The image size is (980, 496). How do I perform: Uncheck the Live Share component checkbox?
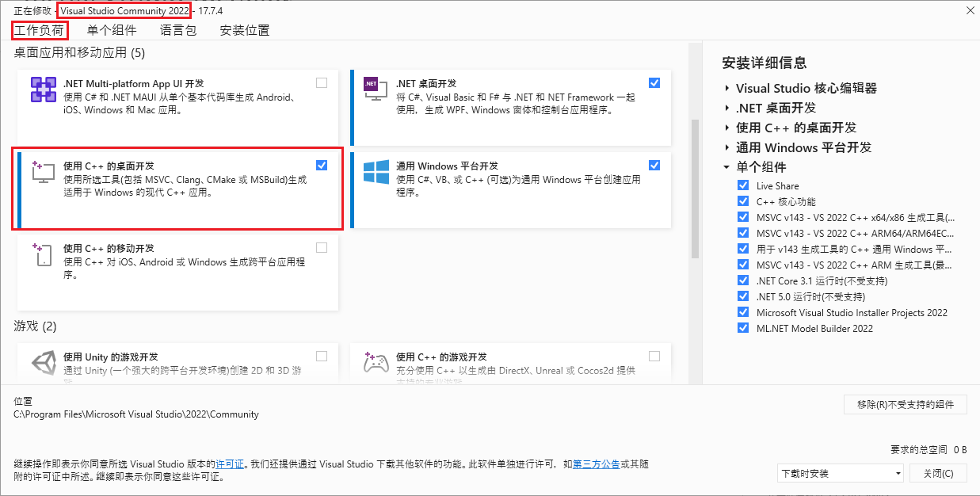(x=742, y=185)
